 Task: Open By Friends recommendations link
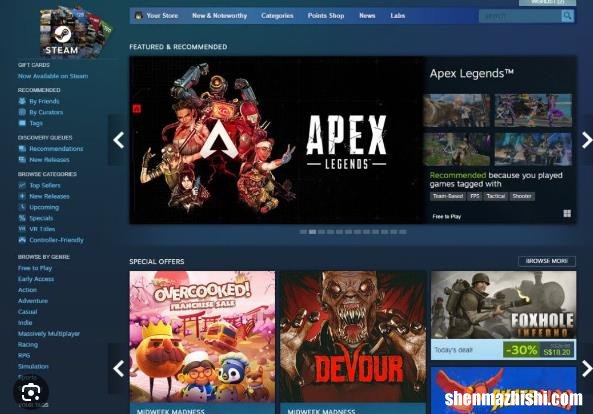(x=44, y=101)
